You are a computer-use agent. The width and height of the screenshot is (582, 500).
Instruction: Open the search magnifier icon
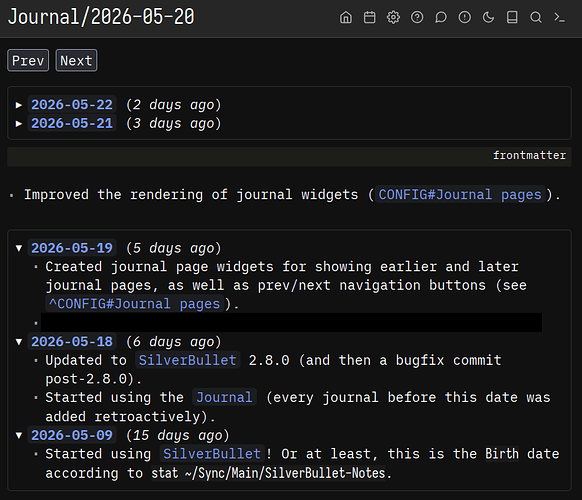coord(536,17)
